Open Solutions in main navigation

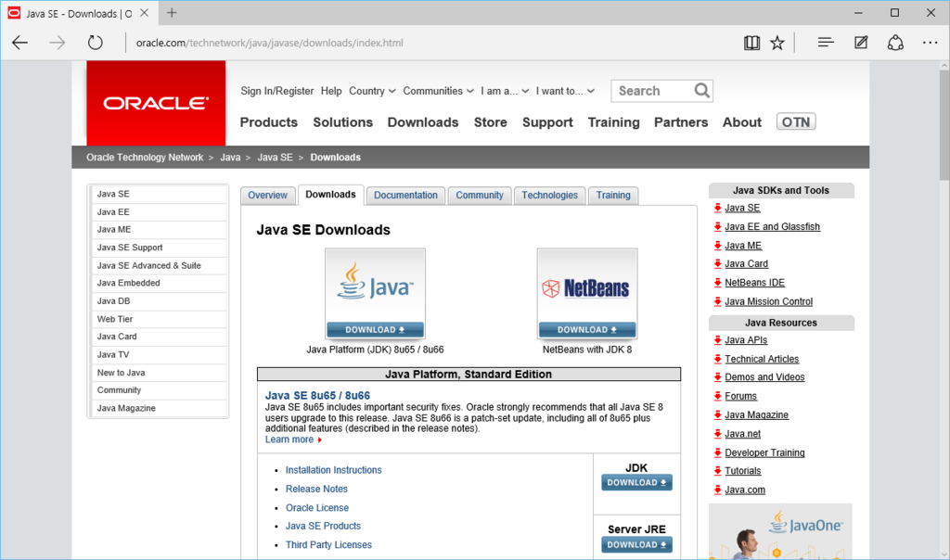click(x=343, y=122)
